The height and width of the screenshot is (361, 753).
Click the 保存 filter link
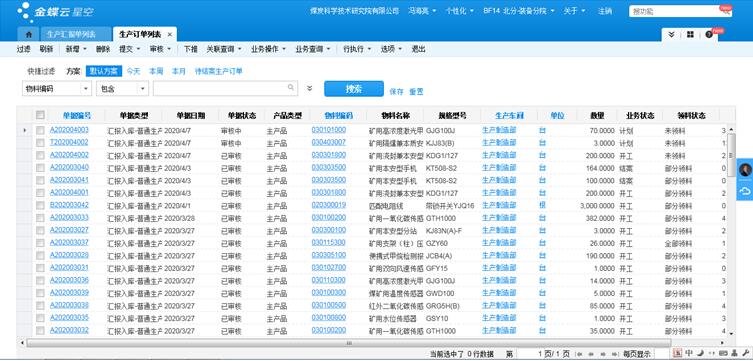tap(397, 92)
